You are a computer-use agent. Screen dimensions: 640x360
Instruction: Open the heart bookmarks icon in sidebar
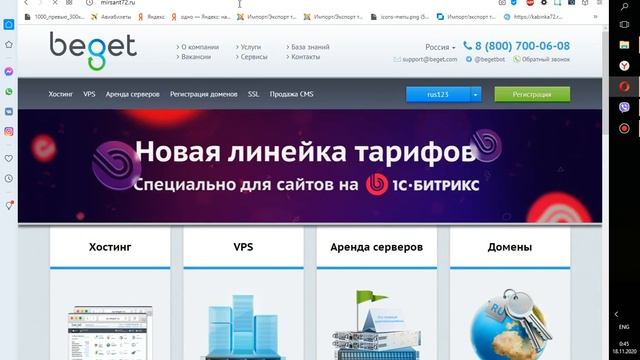[x=9, y=158]
